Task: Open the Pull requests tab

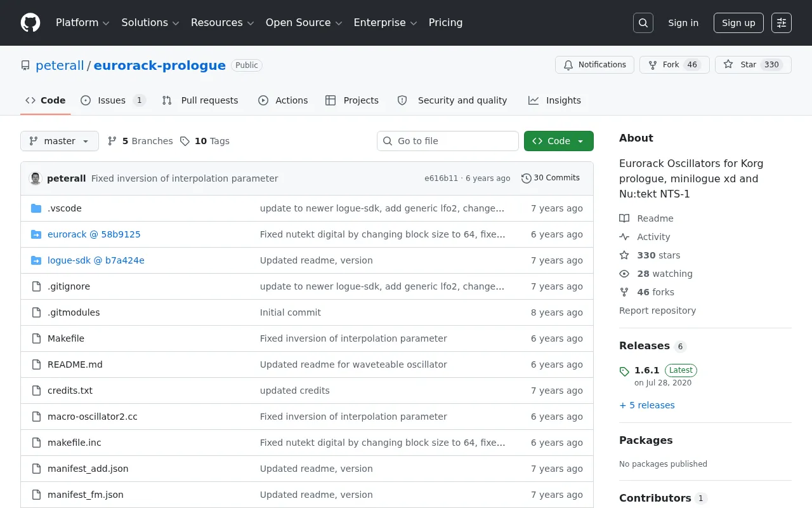Action: pyautogui.click(x=200, y=100)
